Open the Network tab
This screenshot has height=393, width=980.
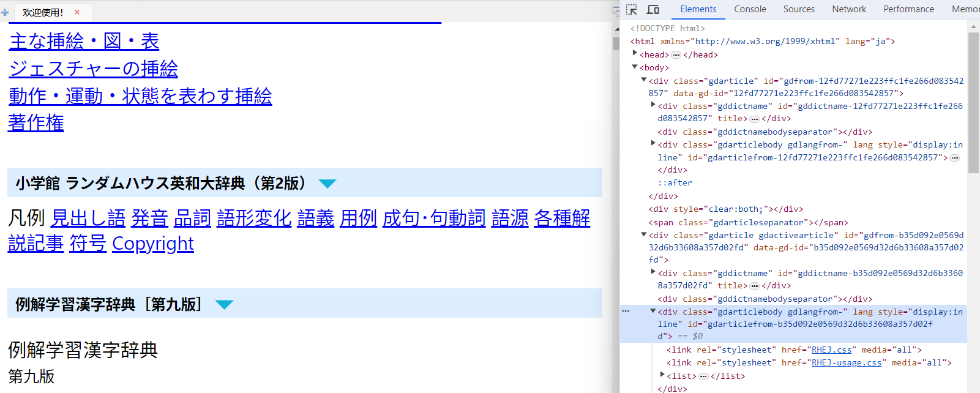point(848,9)
